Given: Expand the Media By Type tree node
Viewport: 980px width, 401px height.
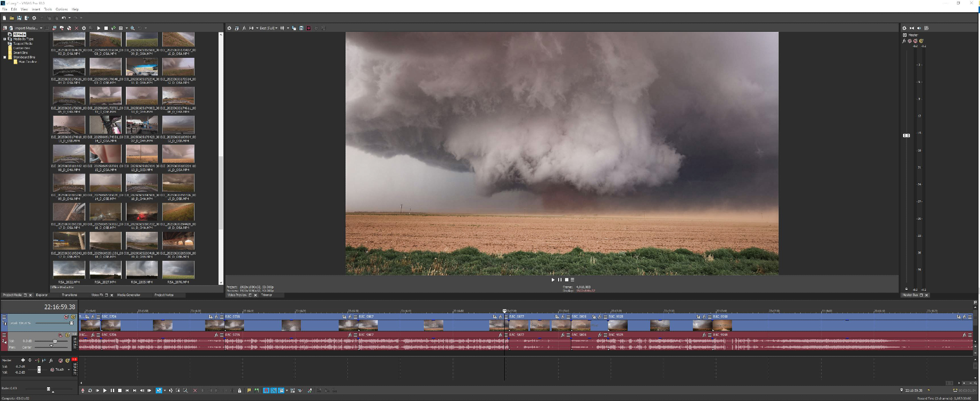Looking at the screenshot, I should [x=5, y=39].
